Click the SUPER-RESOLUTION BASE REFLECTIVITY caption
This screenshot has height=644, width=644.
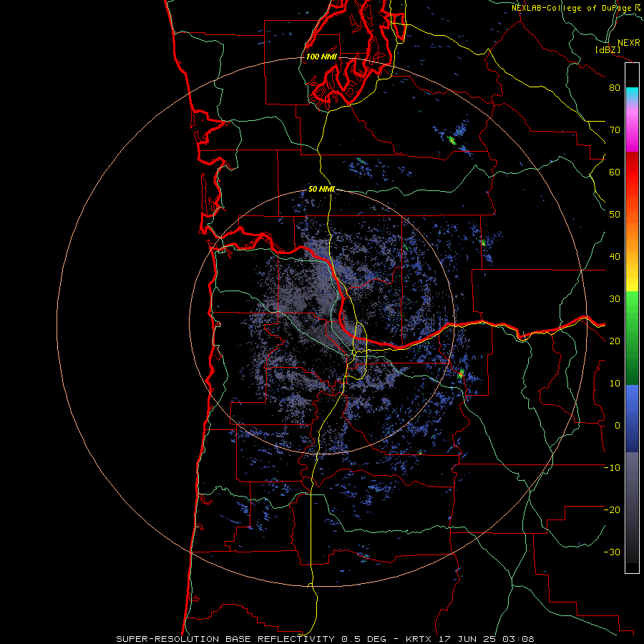(x=225, y=639)
